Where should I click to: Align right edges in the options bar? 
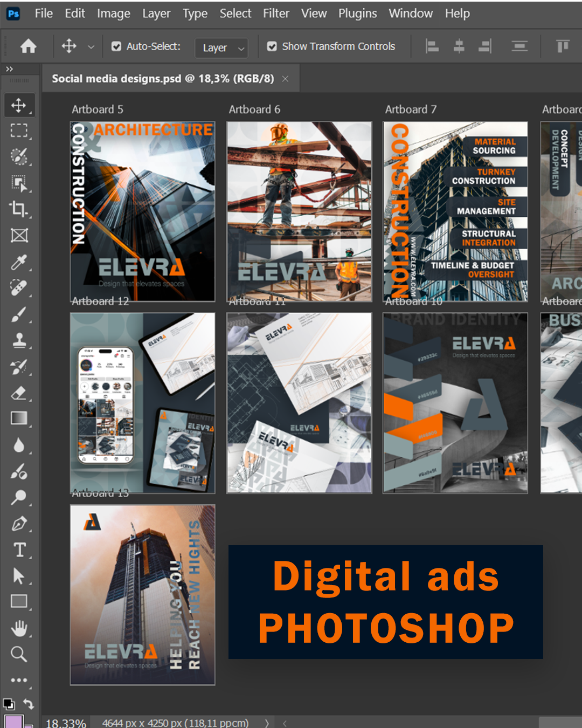485,46
